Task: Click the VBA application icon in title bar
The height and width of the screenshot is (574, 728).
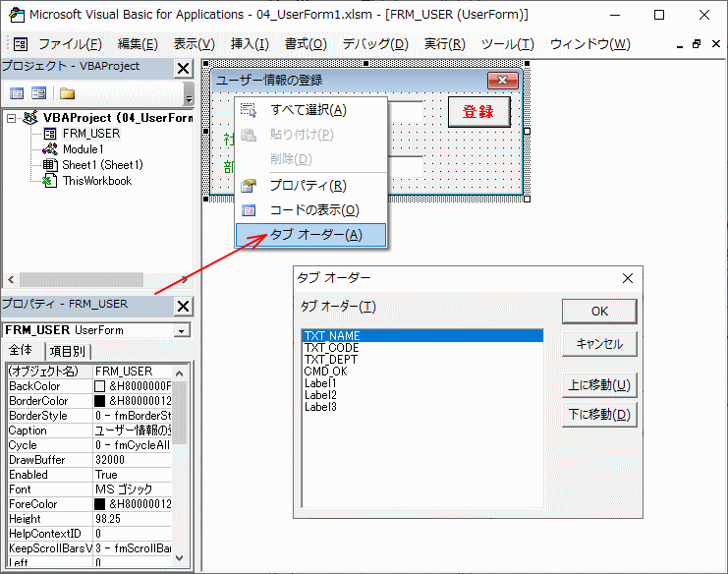Action: [x=17, y=15]
